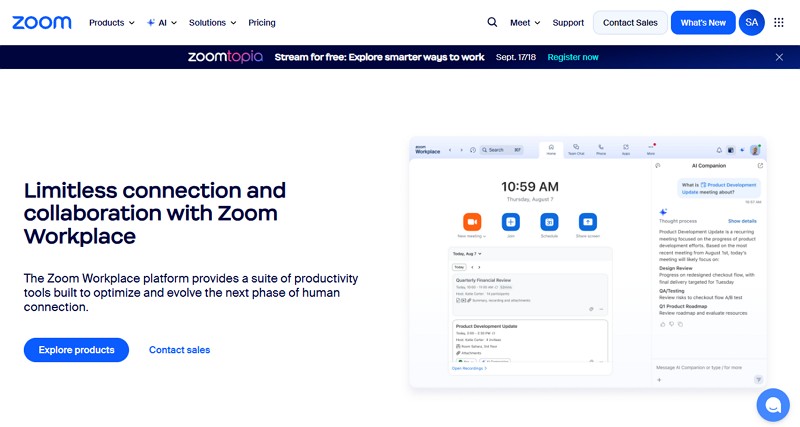Image resolution: width=800 pixels, height=427 pixels.
Task: Open the apps grid icon in header
Action: 779,22
